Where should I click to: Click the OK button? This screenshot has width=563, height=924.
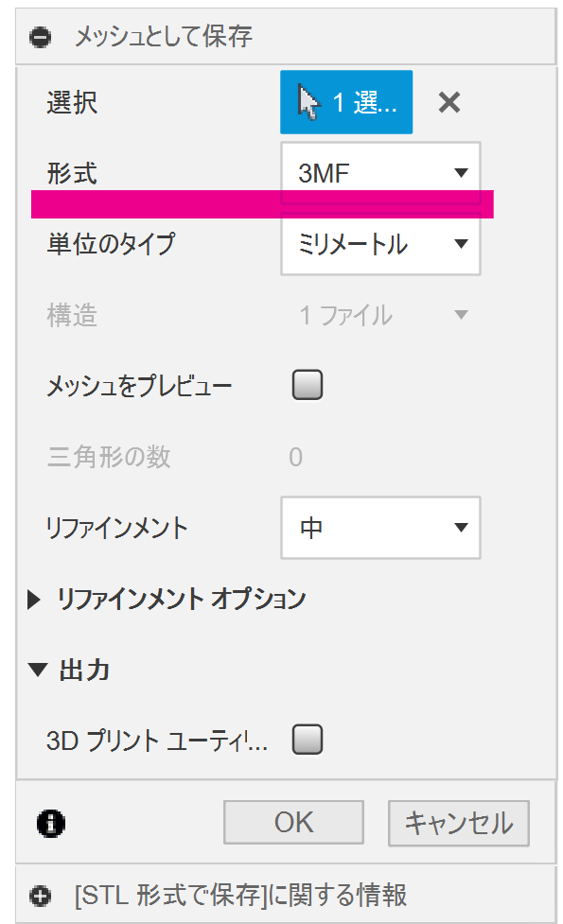tap(293, 822)
